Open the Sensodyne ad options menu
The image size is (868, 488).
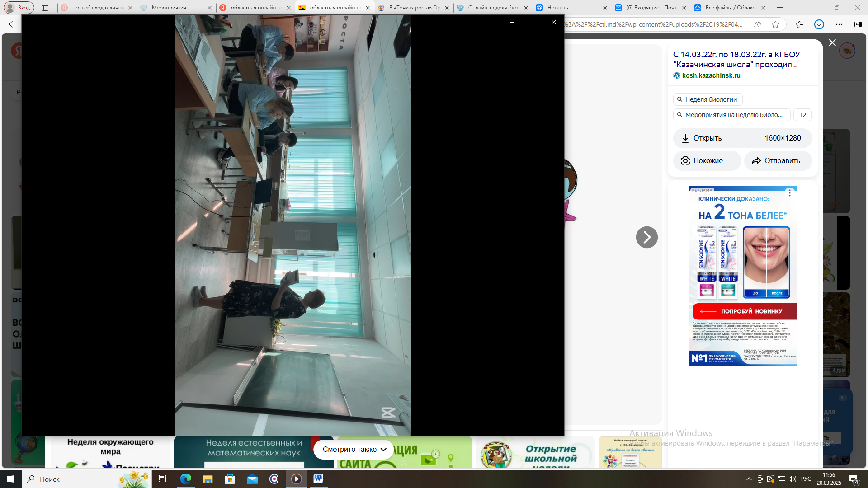click(x=790, y=193)
